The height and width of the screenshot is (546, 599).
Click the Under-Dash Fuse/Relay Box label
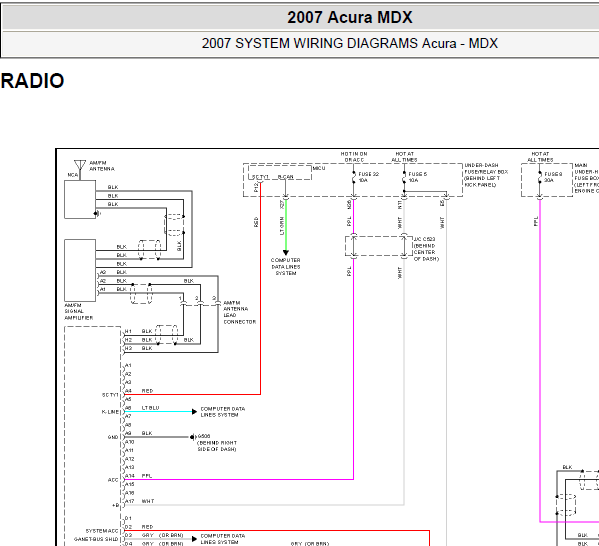coord(486,175)
